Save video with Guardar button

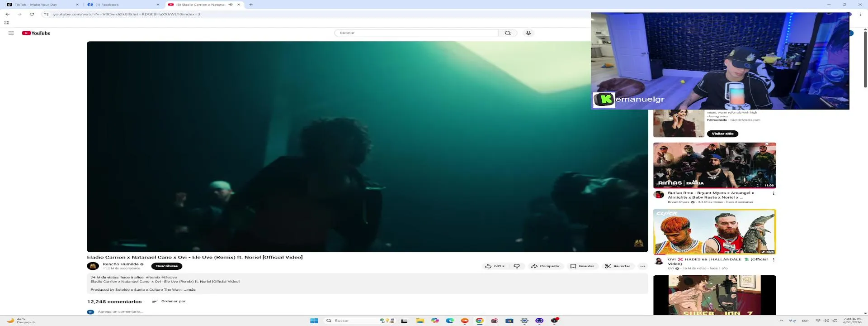[x=582, y=266]
